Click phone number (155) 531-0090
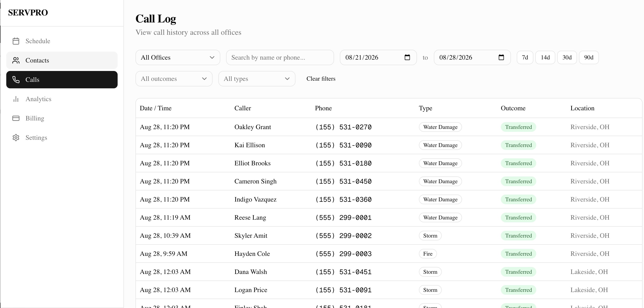Image resolution: width=644 pixels, height=308 pixels. click(x=343, y=145)
